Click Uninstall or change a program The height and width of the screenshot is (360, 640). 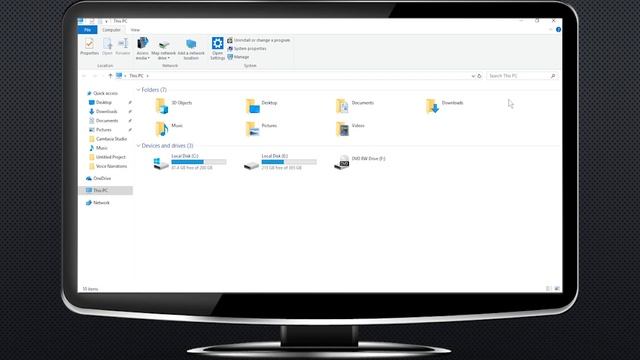pos(259,40)
